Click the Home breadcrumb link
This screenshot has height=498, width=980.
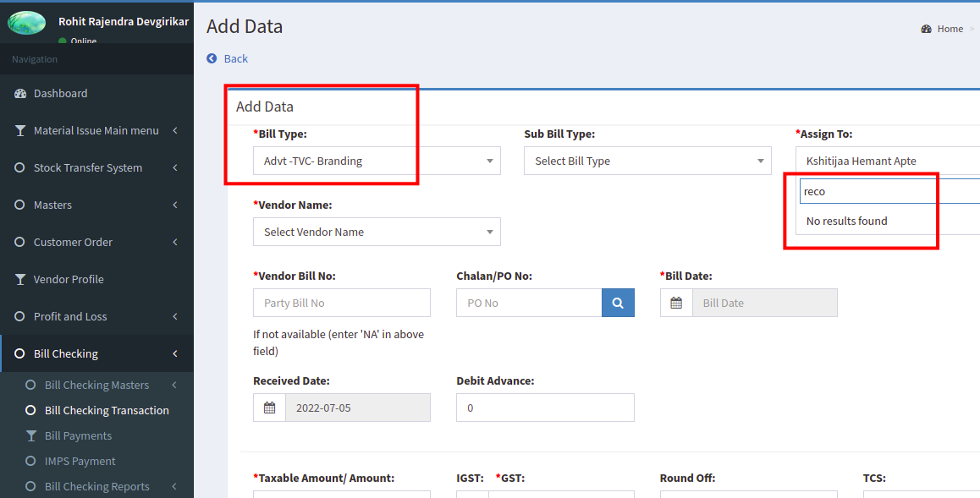950,29
